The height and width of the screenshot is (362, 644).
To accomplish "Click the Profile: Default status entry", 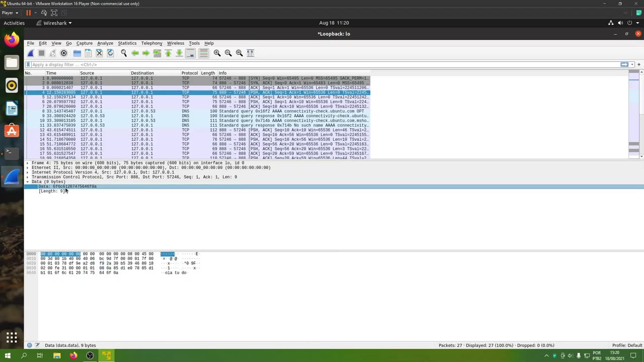I will [627, 345].
